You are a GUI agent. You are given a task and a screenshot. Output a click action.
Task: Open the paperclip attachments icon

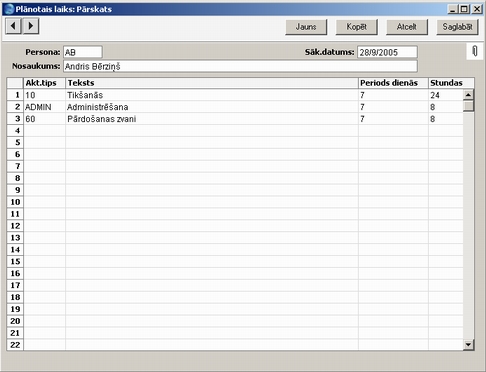click(475, 51)
